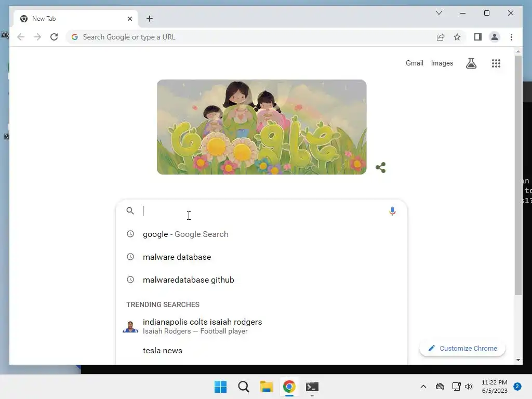
Task: Open a new tab with plus button
Action: click(x=149, y=19)
